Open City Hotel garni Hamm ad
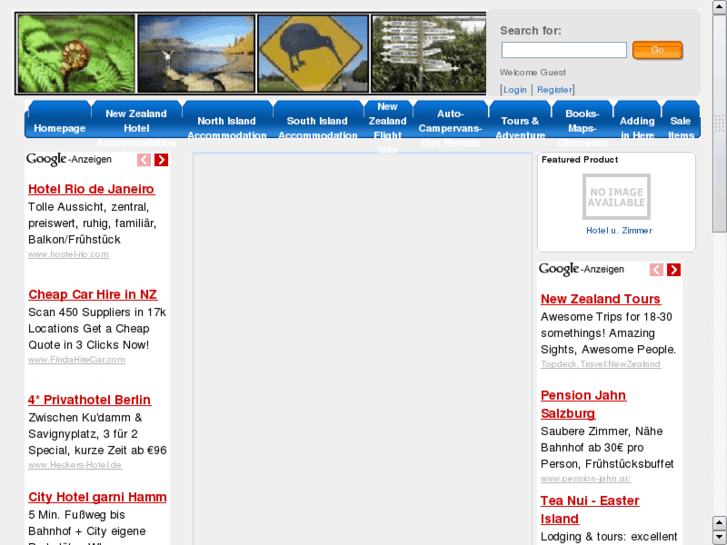The height and width of the screenshot is (545, 727). pyautogui.click(x=97, y=497)
